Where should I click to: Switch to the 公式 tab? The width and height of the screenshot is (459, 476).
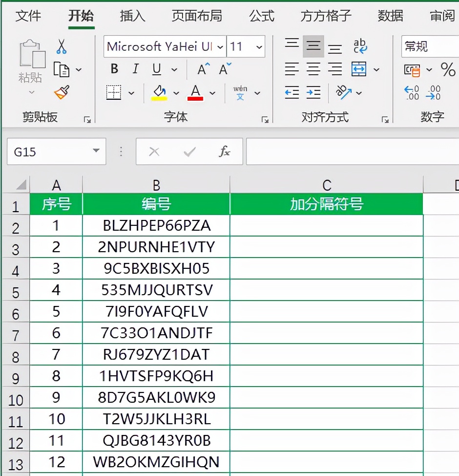[262, 16]
